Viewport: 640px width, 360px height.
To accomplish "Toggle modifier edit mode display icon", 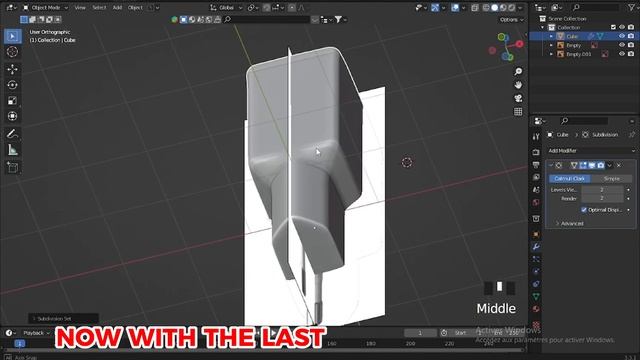I will click(x=583, y=165).
